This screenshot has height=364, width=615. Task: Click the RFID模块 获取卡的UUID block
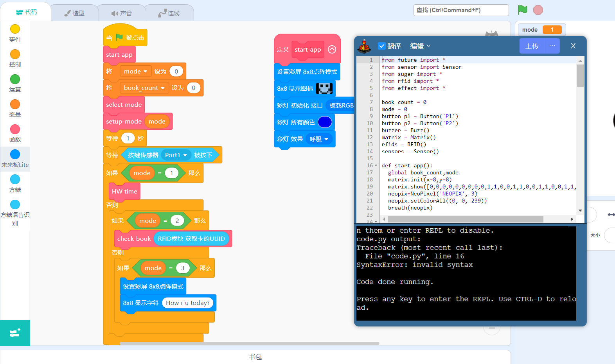(x=191, y=239)
